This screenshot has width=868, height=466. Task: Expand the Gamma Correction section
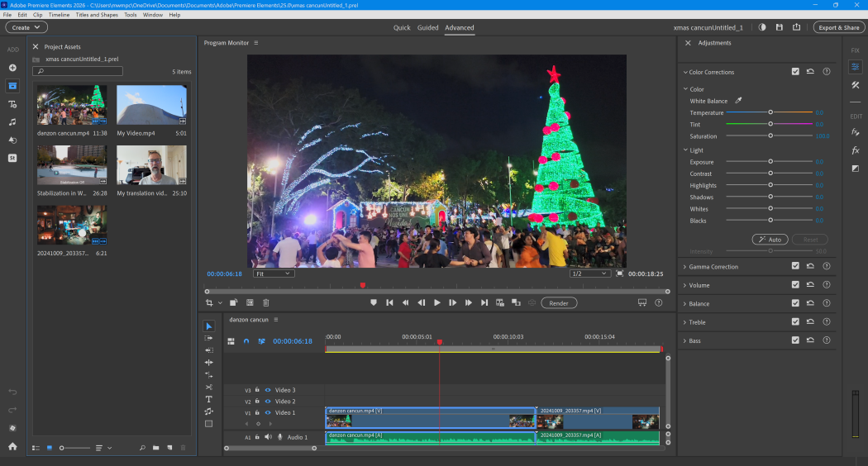click(x=684, y=267)
